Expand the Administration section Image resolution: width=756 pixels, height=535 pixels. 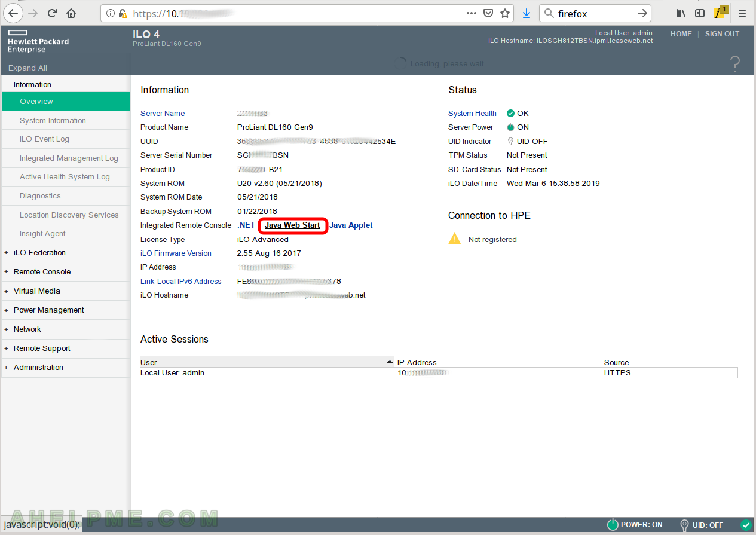point(6,368)
